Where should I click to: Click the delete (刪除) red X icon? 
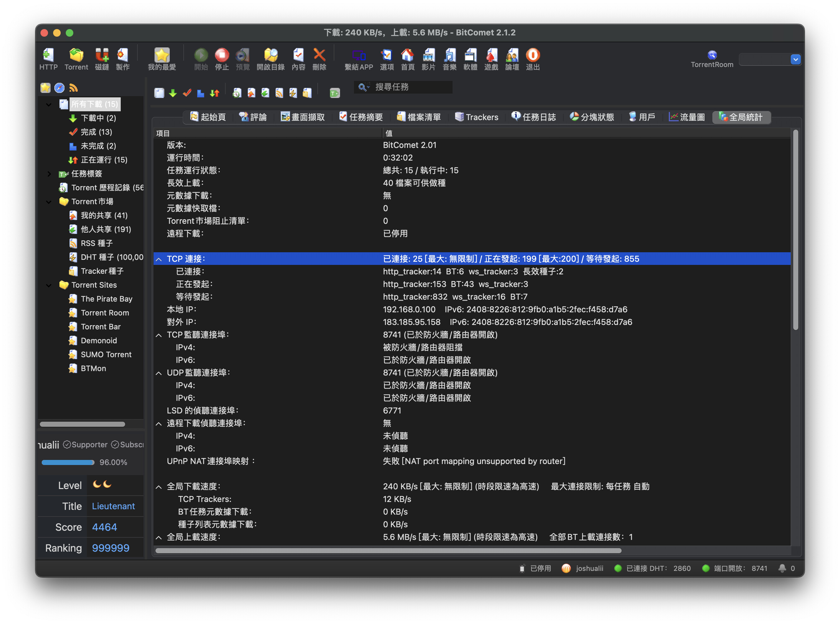pyautogui.click(x=320, y=59)
